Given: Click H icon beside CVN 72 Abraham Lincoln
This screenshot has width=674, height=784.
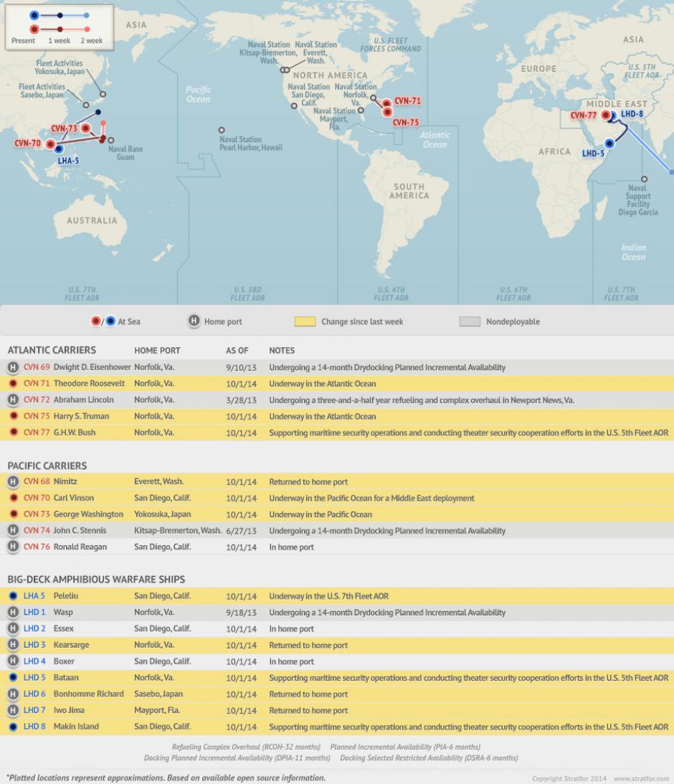Looking at the screenshot, I should 13,400.
